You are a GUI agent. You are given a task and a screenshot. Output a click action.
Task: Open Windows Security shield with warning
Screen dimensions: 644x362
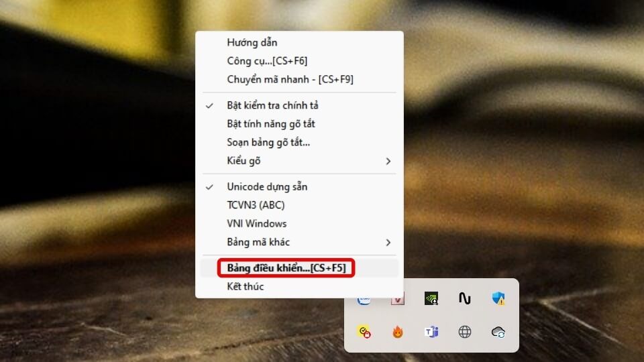point(498,298)
